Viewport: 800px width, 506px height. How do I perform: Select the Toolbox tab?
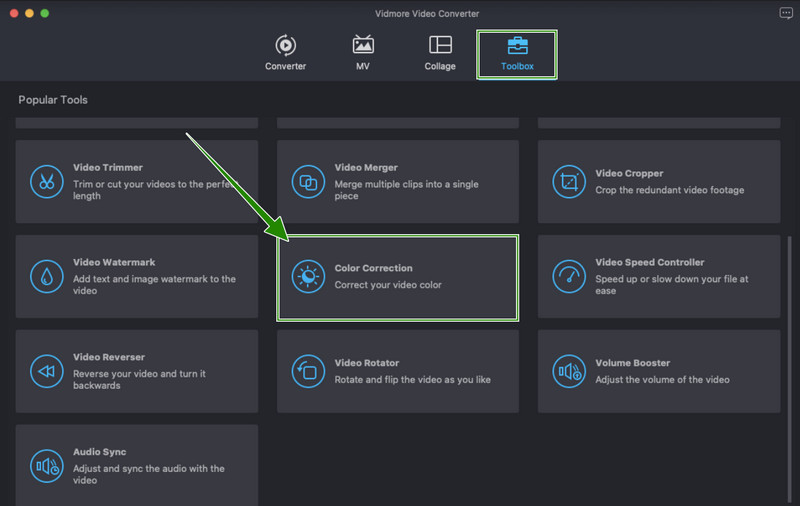click(x=517, y=54)
